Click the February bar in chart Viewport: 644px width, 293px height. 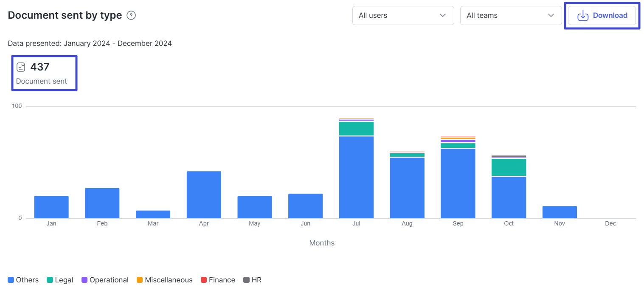point(102,203)
